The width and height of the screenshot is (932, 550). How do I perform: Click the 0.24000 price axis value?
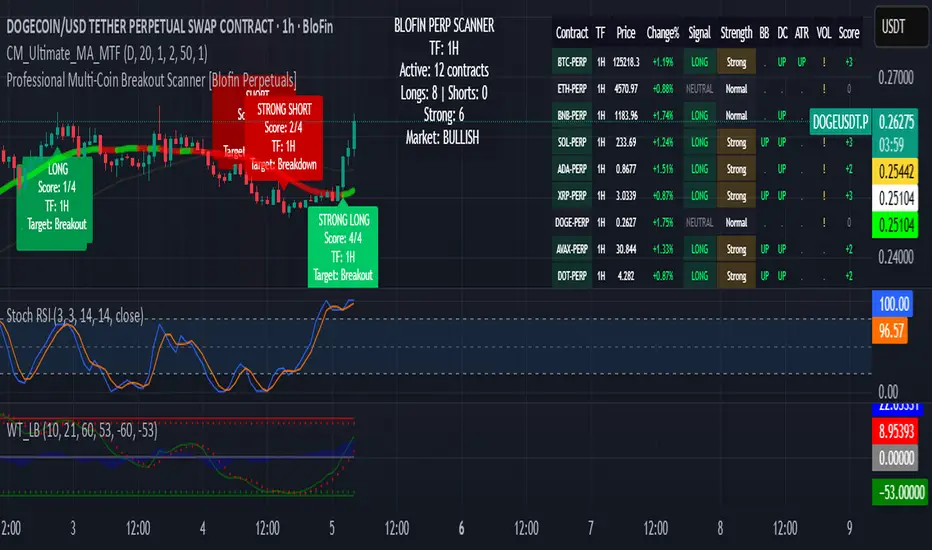896,257
